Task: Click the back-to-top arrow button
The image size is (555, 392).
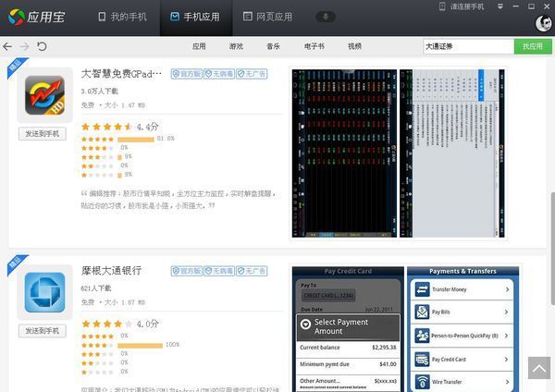Action: point(539,368)
